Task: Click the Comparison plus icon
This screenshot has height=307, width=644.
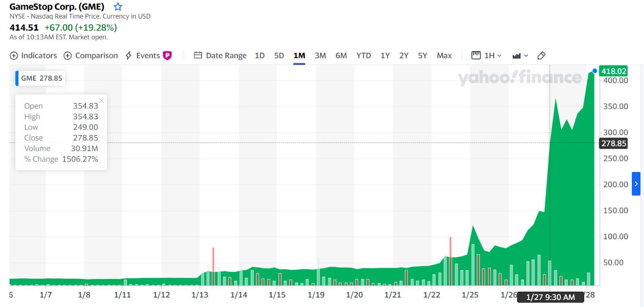Action: 68,56
